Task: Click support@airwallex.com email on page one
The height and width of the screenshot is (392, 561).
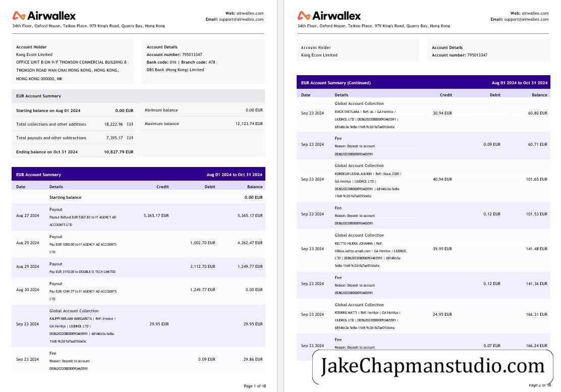Action: [241, 19]
